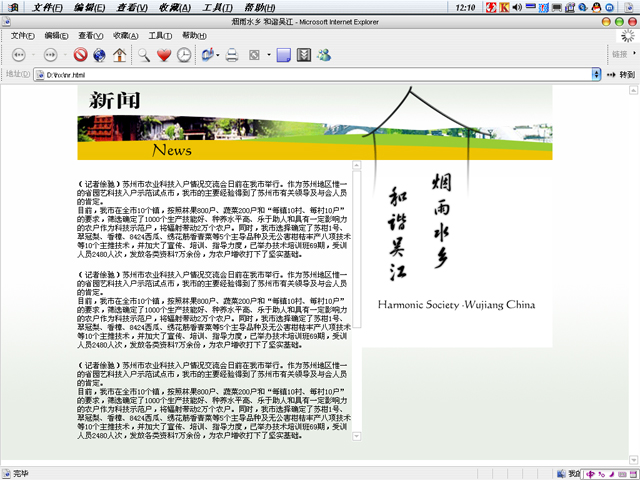Open the Mail button dropdown arrow

coord(218,55)
